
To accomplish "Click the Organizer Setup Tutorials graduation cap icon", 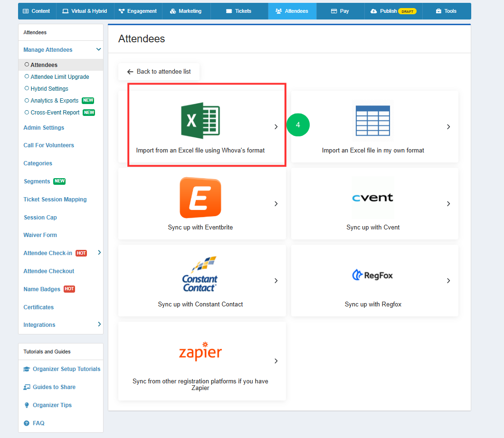I will coord(27,369).
